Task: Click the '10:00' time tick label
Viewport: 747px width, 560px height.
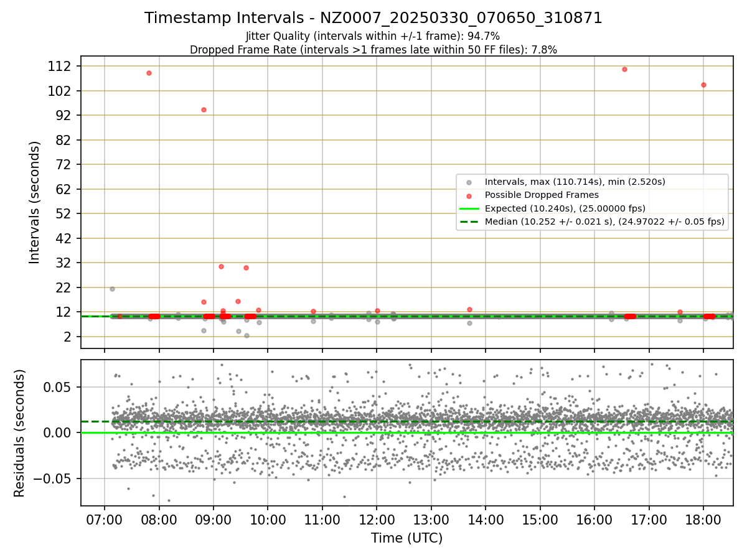Action: (268, 519)
